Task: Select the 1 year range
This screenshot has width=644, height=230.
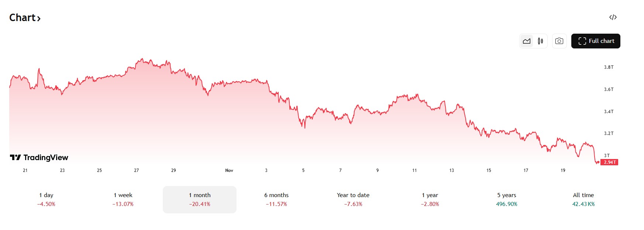Action: pos(430,199)
